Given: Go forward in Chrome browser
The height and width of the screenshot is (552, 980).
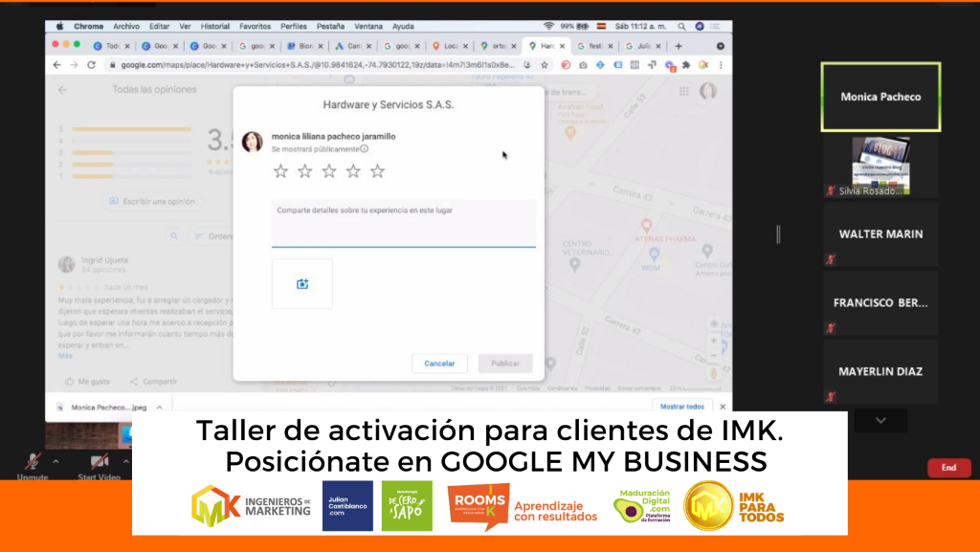Looking at the screenshot, I should pyautogui.click(x=74, y=65).
